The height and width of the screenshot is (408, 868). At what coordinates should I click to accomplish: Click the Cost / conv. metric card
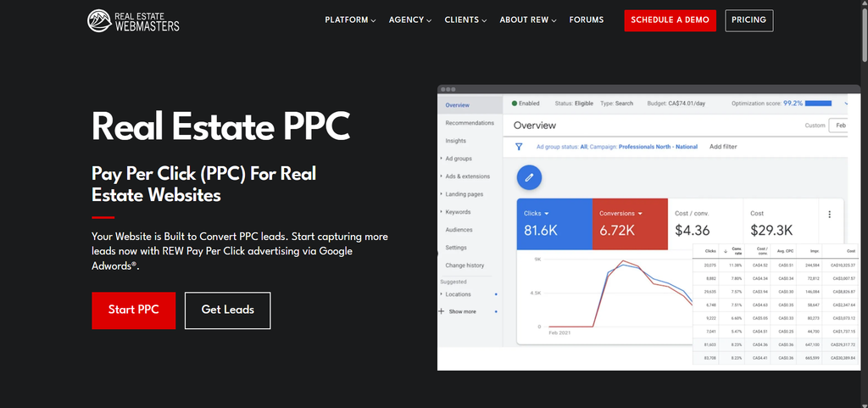coord(704,223)
